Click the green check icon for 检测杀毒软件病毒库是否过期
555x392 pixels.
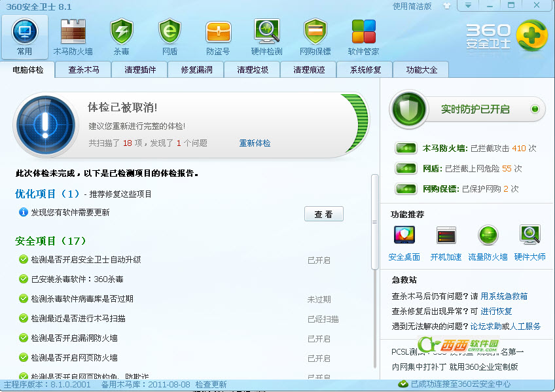[x=24, y=298]
